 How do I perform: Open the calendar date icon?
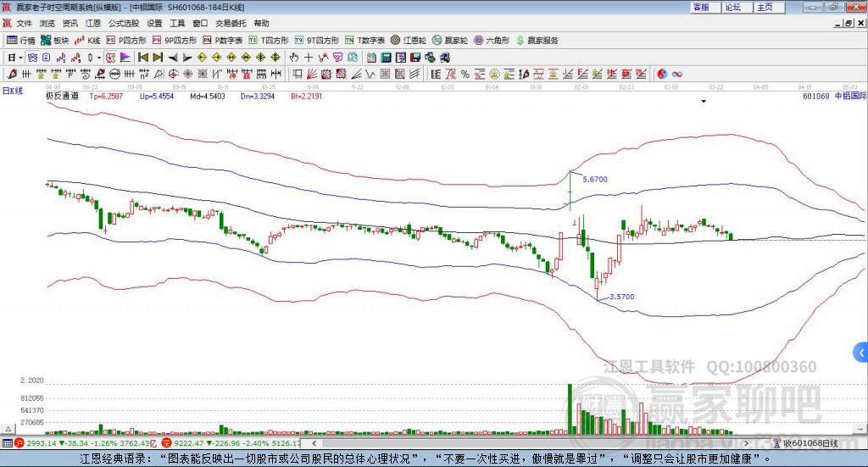371,58
